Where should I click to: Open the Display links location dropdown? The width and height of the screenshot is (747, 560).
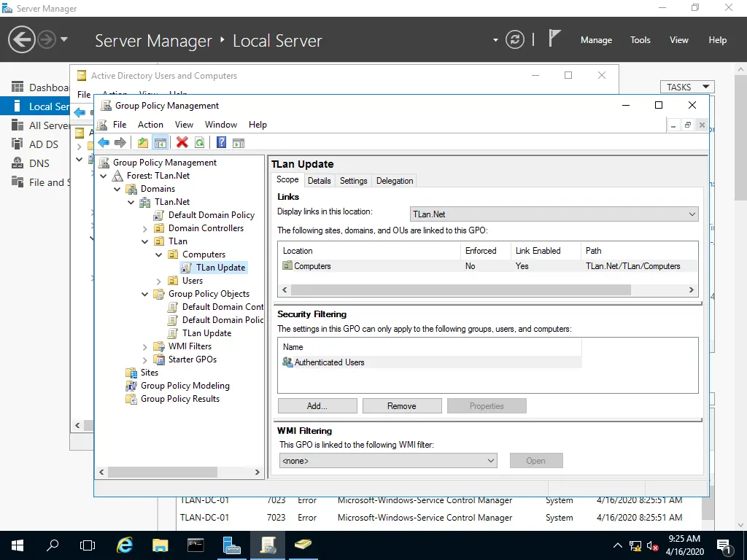pyautogui.click(x=554, y=214)
